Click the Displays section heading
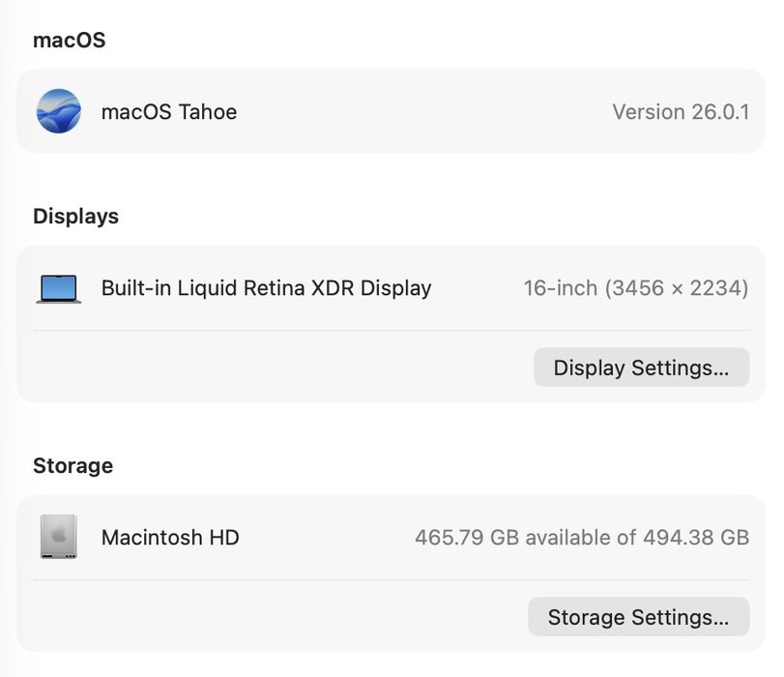 tap(76, 216)
